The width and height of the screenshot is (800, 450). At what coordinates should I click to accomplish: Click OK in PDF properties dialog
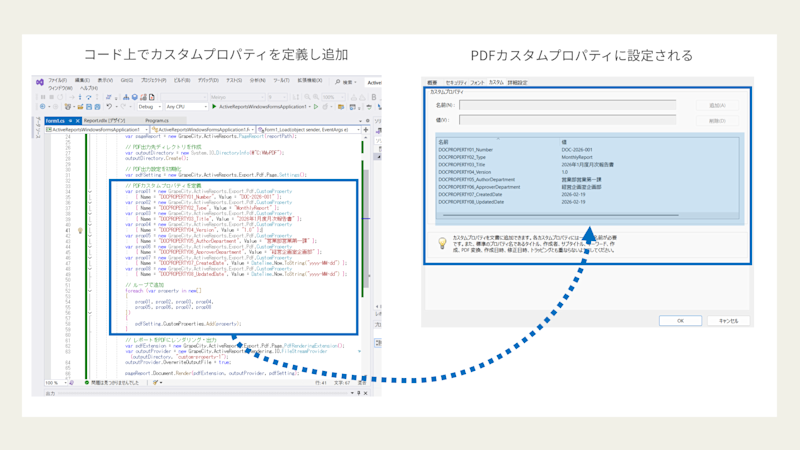pos(680,320)
